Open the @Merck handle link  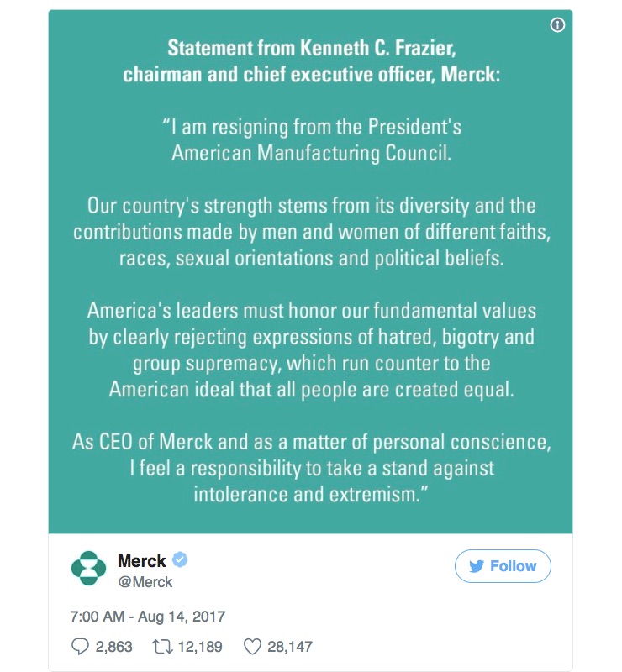pos(145,582)
